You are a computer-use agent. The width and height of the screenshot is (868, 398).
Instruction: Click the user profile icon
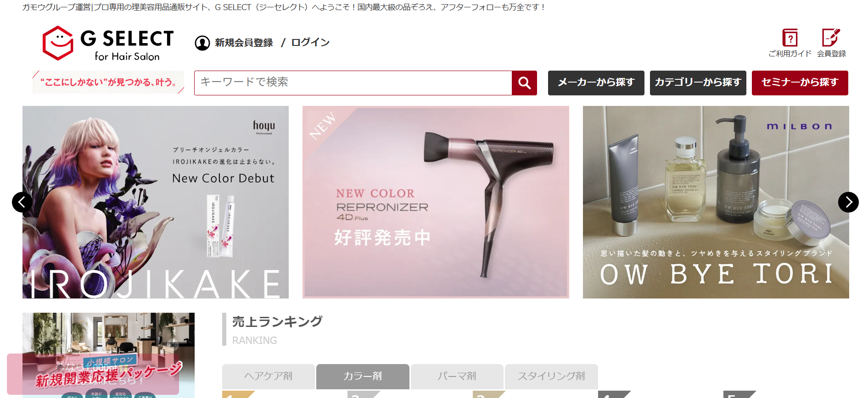click(x=202, y=43)
